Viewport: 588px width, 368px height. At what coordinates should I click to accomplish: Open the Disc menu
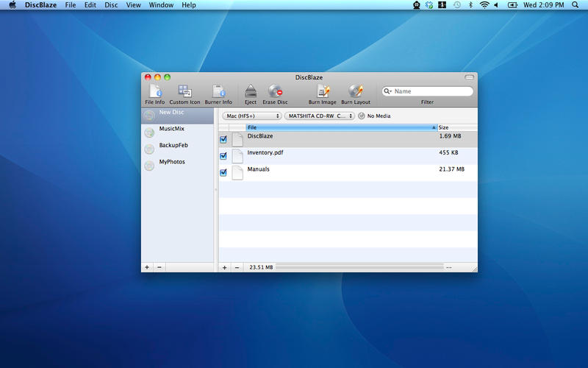pyautogui.click(x=111, y=5)
